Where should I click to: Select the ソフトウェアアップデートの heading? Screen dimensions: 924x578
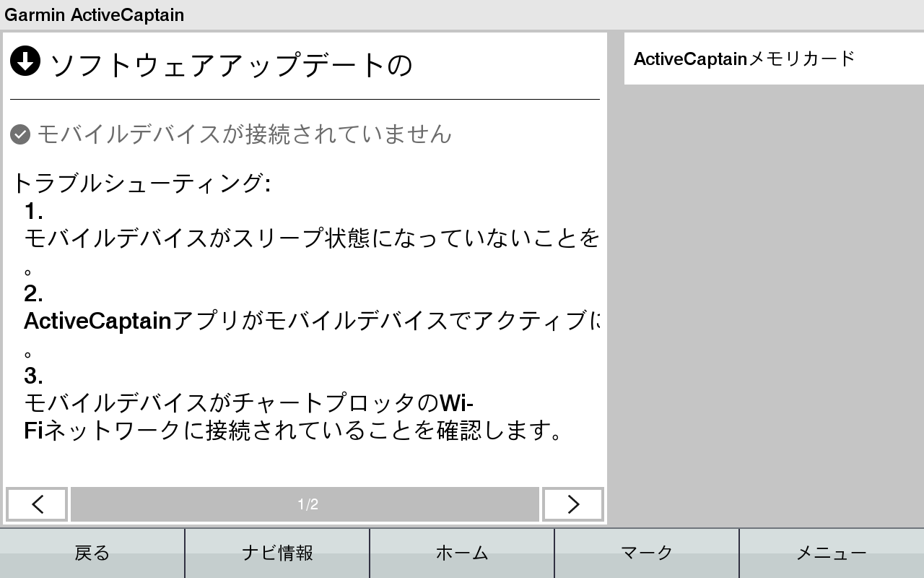[231, 65]
